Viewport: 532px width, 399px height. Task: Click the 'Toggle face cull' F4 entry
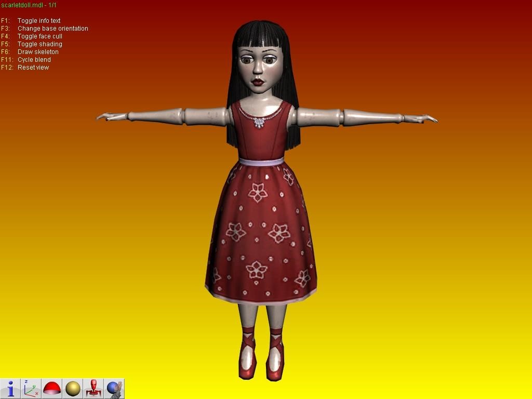[x=39, y=36]
